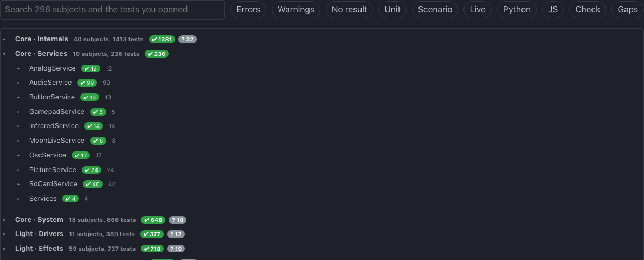Collapse the Core · Services group arrow

(4, 54)
